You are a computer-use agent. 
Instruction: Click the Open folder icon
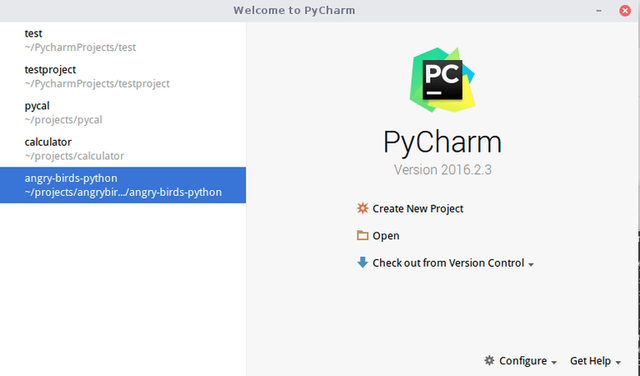tap(362, 235)
